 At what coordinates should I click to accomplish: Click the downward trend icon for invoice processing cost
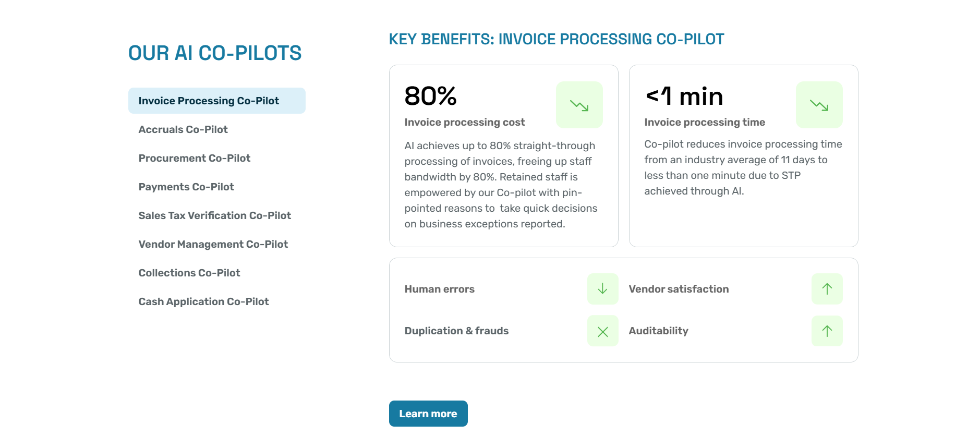pos(579,105)
